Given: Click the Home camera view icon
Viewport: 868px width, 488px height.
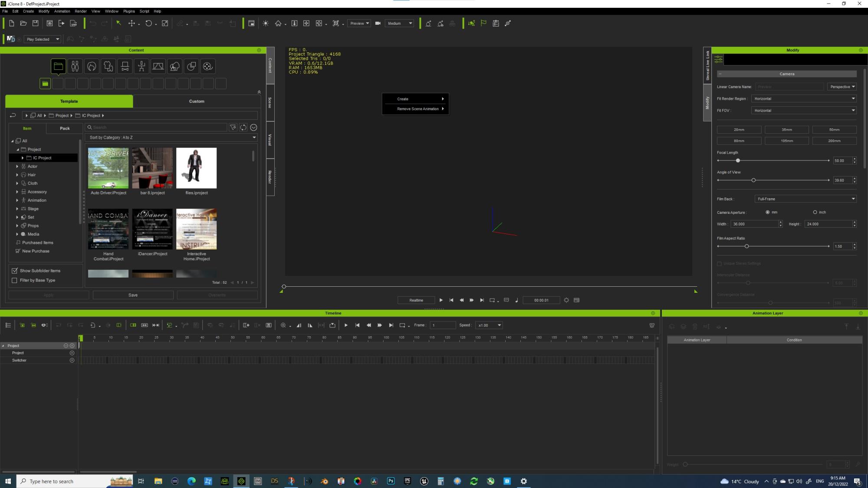Looking at the screenshot, I should (278, 23).
